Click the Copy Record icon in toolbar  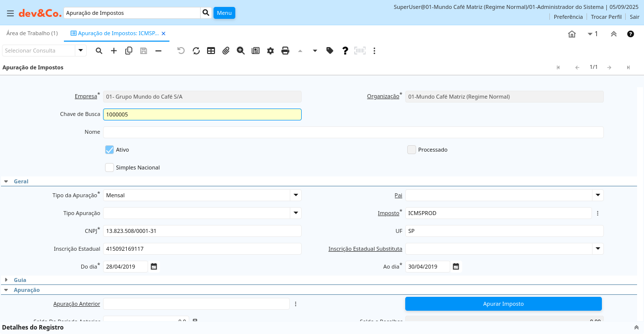tap(129, 51)
